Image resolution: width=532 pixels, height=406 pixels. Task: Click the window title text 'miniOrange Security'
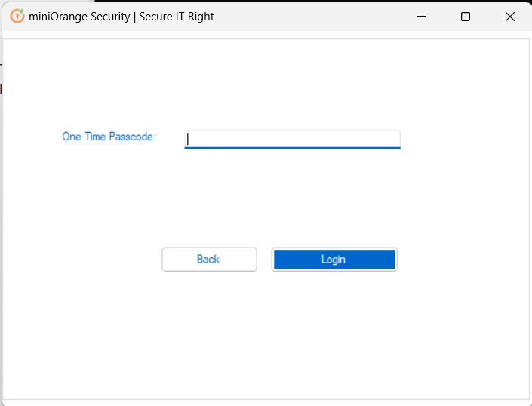[79, 17]
